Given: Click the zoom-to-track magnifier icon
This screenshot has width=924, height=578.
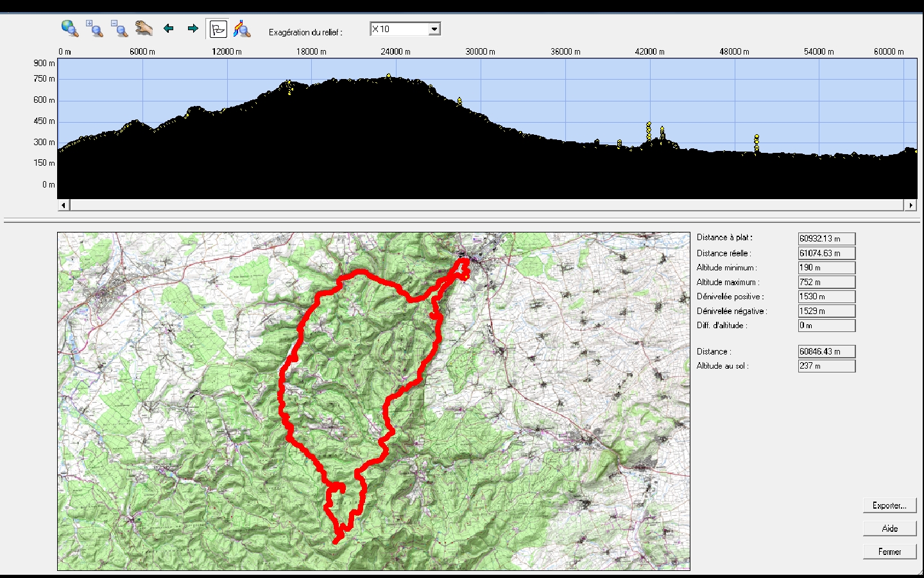Looking at the screenshot, I should coord(242,29).
